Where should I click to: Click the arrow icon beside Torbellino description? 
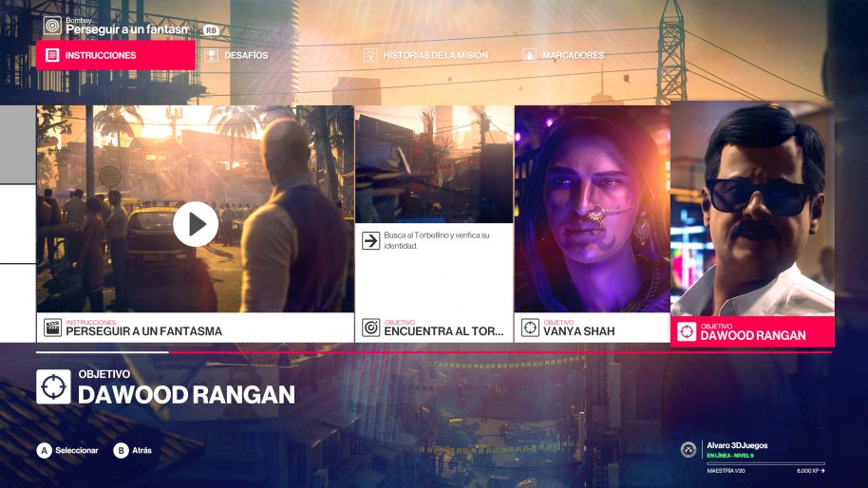(x=371, y=241)
